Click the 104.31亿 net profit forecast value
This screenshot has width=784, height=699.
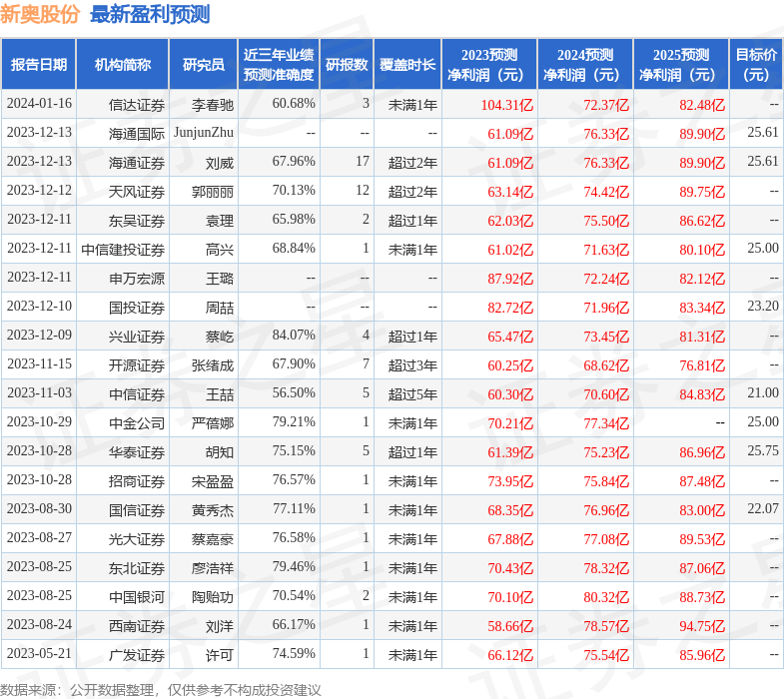(506, 104)
